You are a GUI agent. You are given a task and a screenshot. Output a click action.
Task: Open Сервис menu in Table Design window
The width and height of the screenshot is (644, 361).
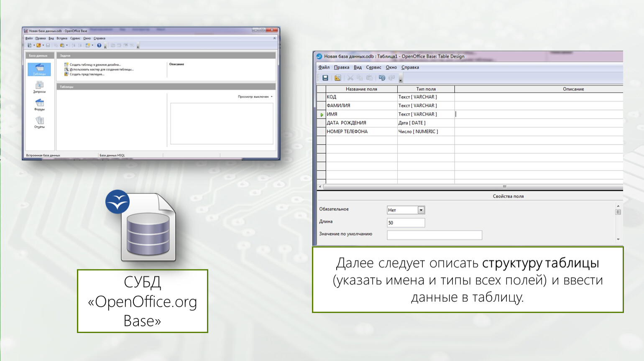(x=373, y=67)
